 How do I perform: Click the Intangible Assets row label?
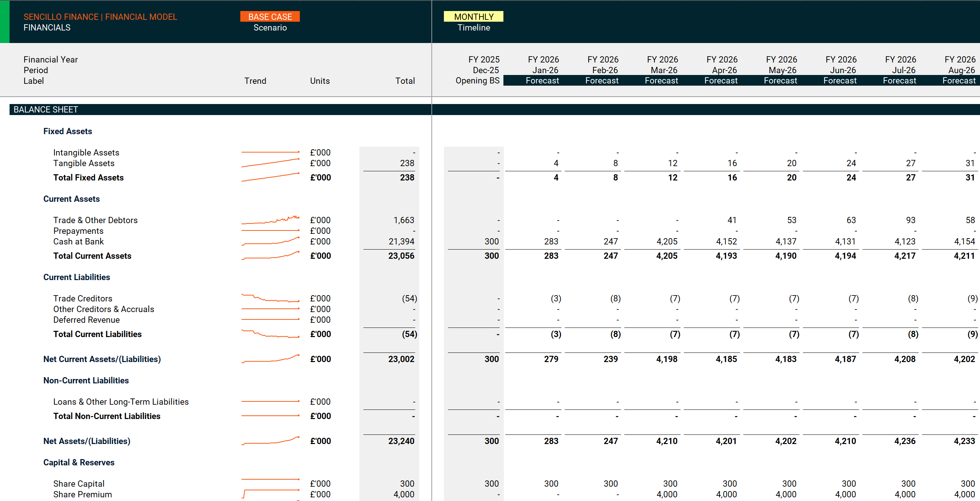tap(86, 153)
